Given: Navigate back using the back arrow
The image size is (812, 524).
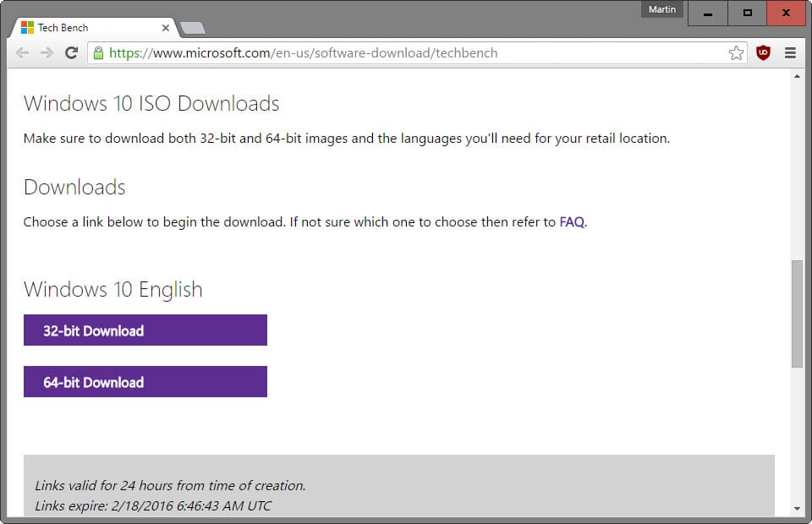Looking at the screenshot, I should (x=23, y=52).
